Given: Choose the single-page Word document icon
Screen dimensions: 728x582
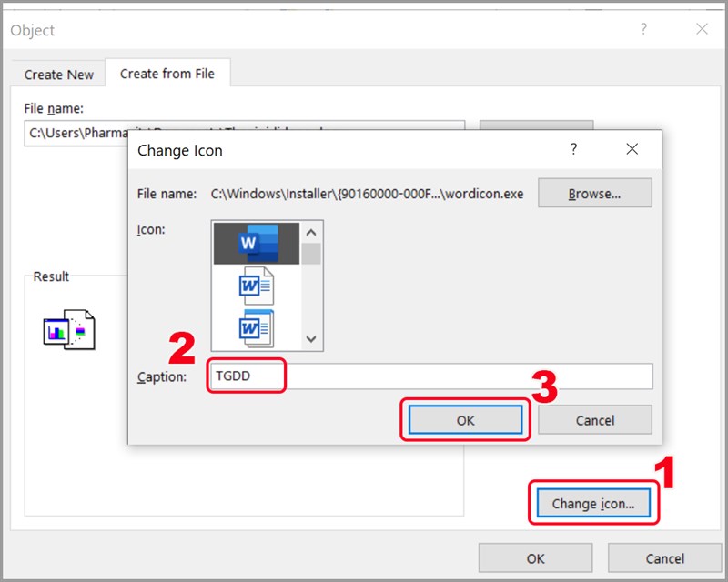Looking at the screenshot, I should pyautogui.click(x=257, y=286).
